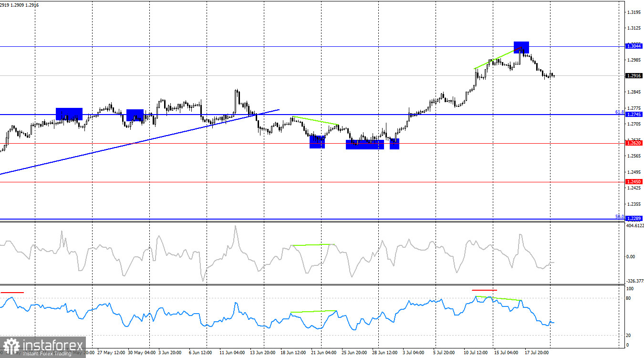The image size is (644, 358).
Task: Click the 80 level on RSI scale
Action: (x=628, y=298)
